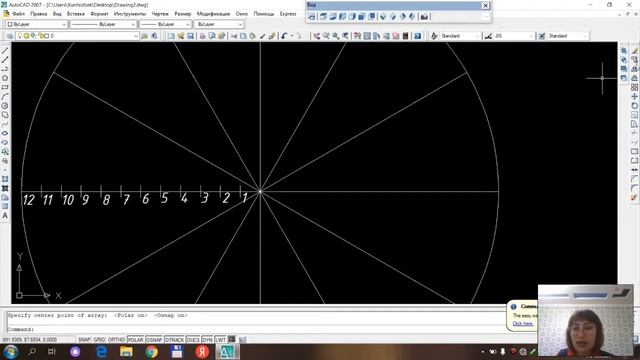640x360 pixels.
Task: Toggle GRID display in status bar
Action: 99,340
